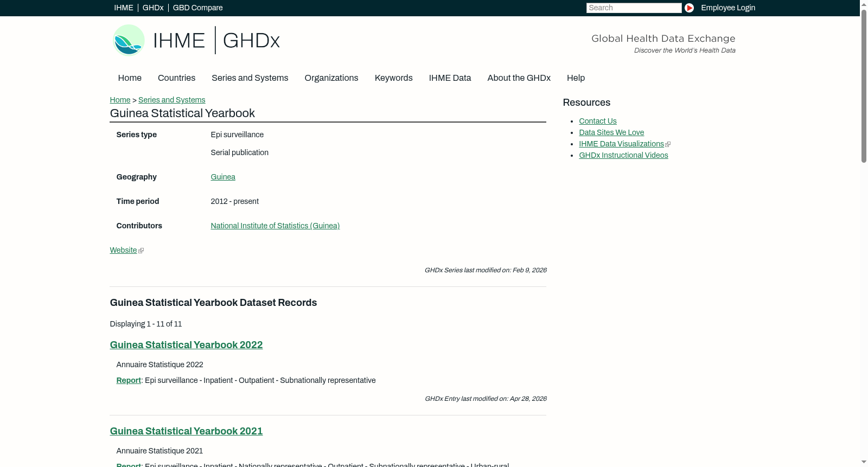Open the Series and Systems menu

[250, 78]
